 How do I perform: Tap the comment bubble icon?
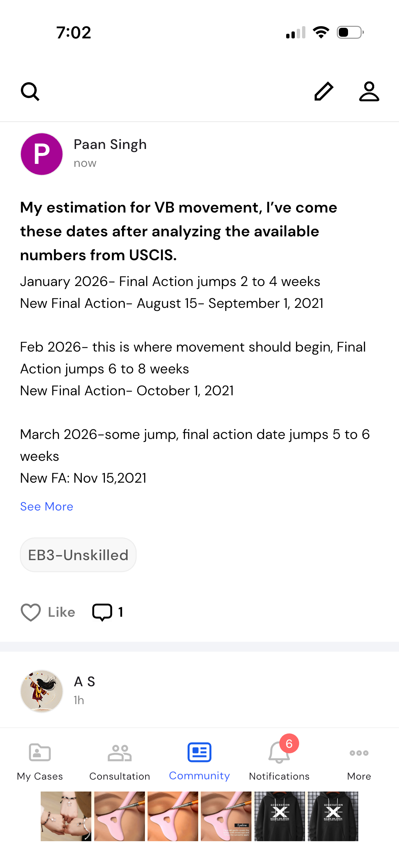(102, 612)
